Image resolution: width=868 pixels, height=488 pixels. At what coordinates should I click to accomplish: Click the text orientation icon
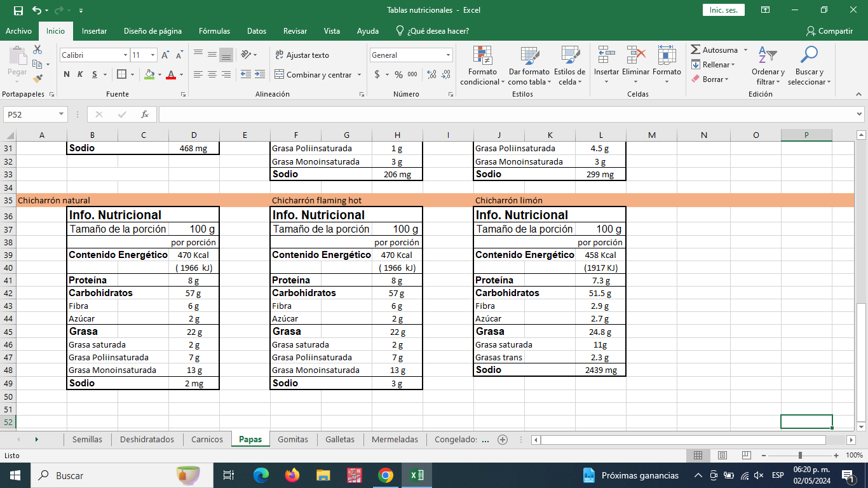click(x=245, y=55)
